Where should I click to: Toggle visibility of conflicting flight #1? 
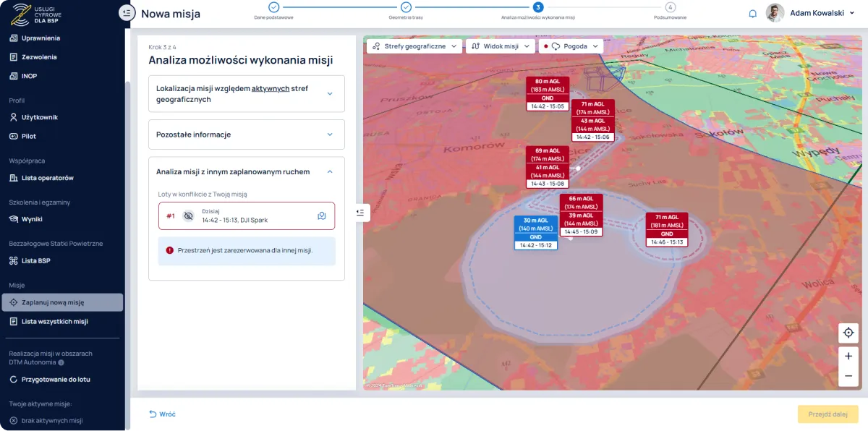pyautogui.click(x=188, y=215)
